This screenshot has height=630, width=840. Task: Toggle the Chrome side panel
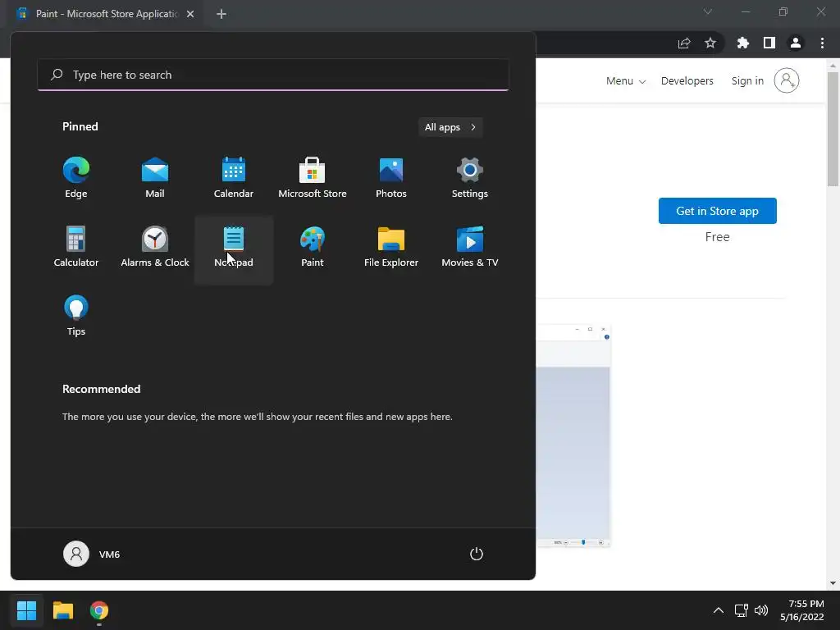click(x=769, y=43)
